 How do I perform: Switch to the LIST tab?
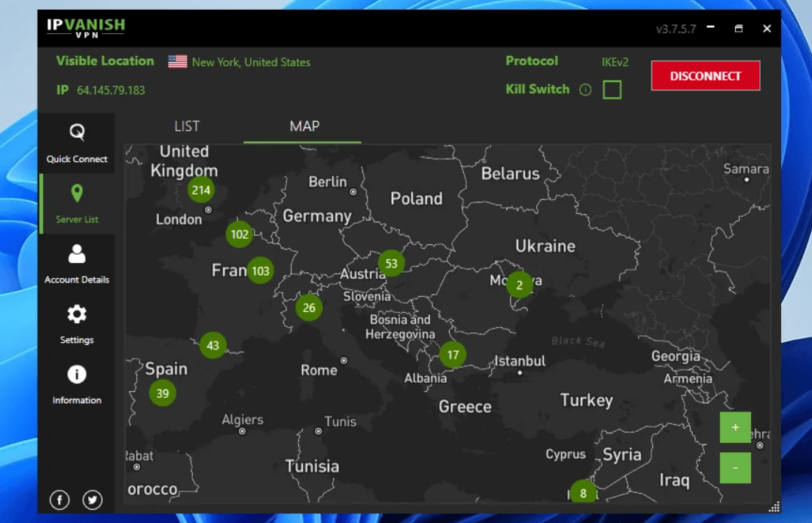click(x=187, y=127)
